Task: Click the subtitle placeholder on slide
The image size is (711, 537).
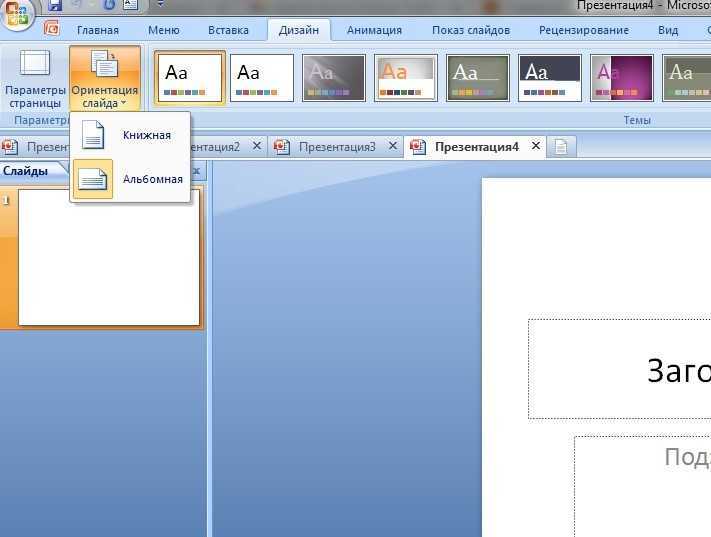Action: coord(643,487)
